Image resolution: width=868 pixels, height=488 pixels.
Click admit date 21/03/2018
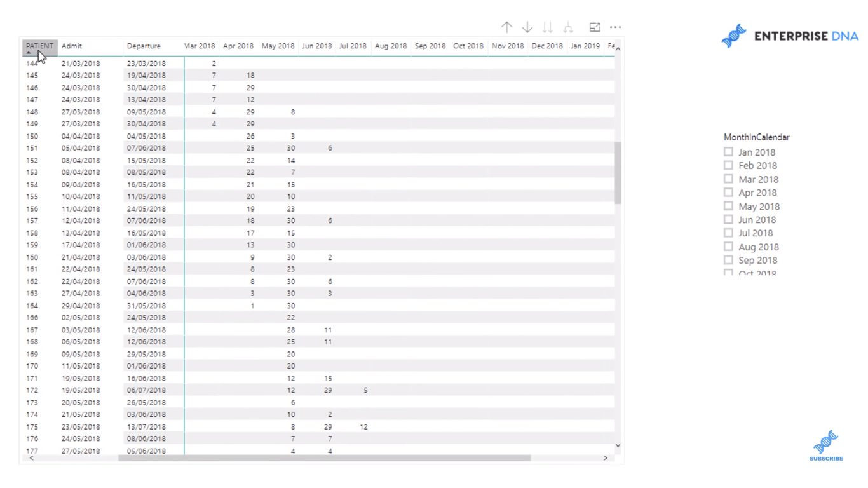(81, 64)
